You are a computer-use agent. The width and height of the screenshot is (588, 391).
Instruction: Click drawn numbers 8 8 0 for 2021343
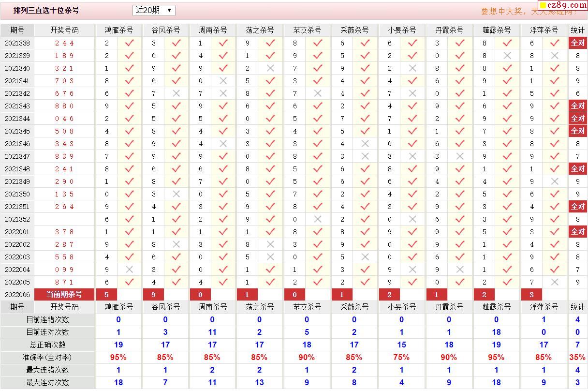tap(64, 106)
